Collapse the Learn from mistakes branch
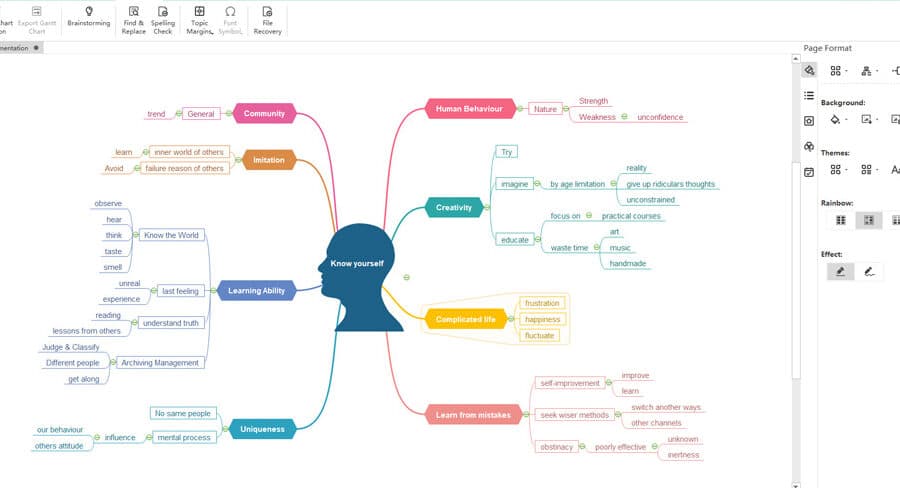 coord(526,415)
